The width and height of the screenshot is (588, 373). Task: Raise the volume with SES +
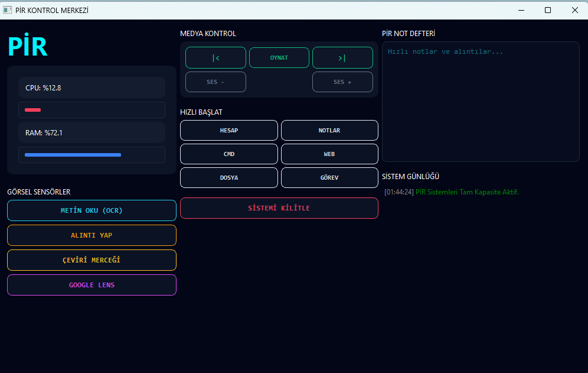[x=342, y=82]
